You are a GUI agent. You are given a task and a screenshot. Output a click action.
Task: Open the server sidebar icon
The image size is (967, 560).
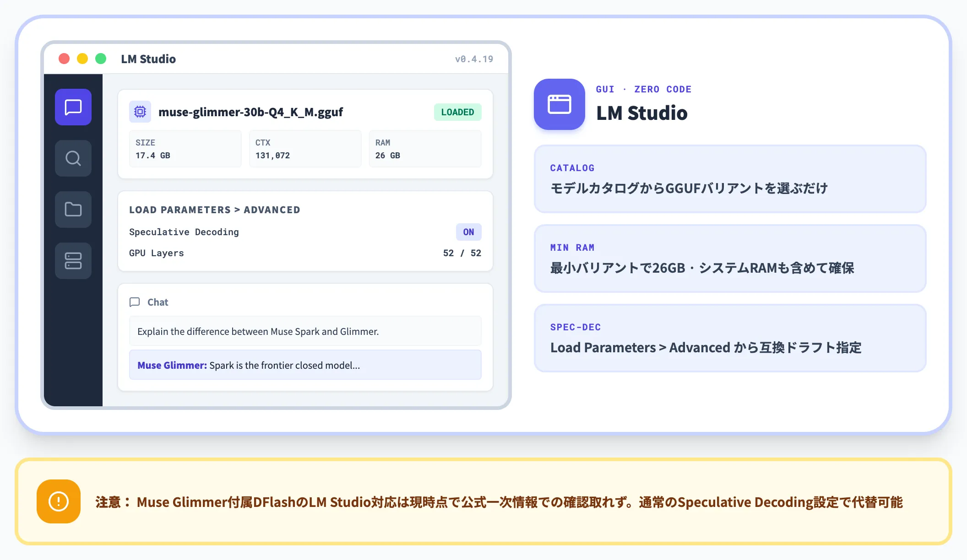click(x=73, y=261)
